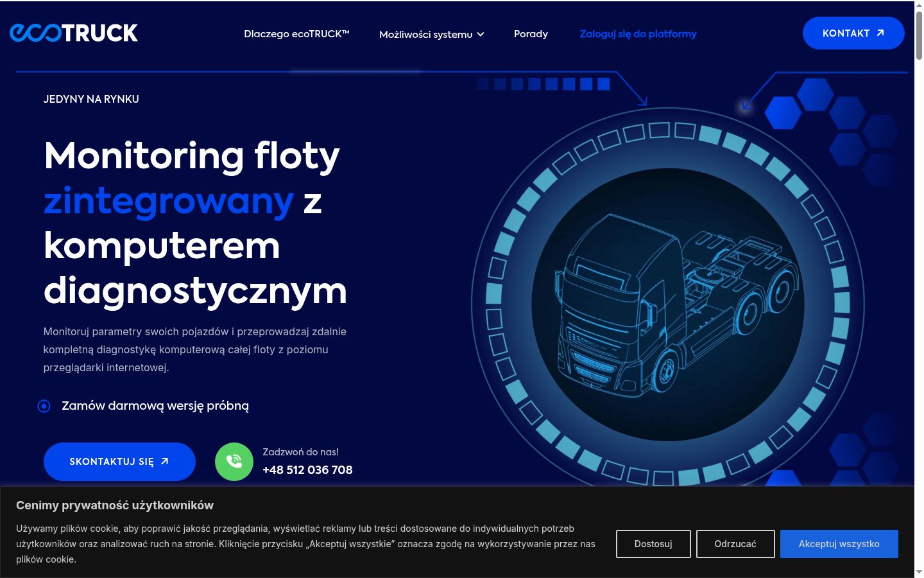
Task: Click the JEDYNY NA RYNKU label
Action: (x=91, y=99)
